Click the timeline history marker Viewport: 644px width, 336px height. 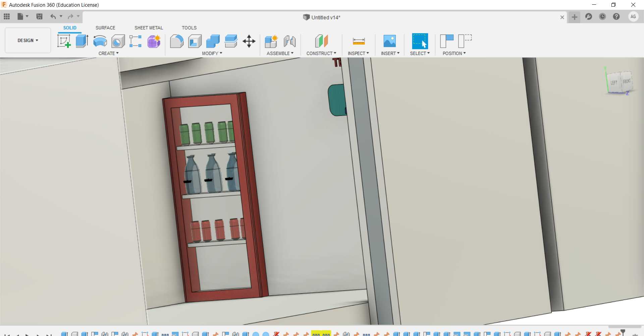(623, 332)
